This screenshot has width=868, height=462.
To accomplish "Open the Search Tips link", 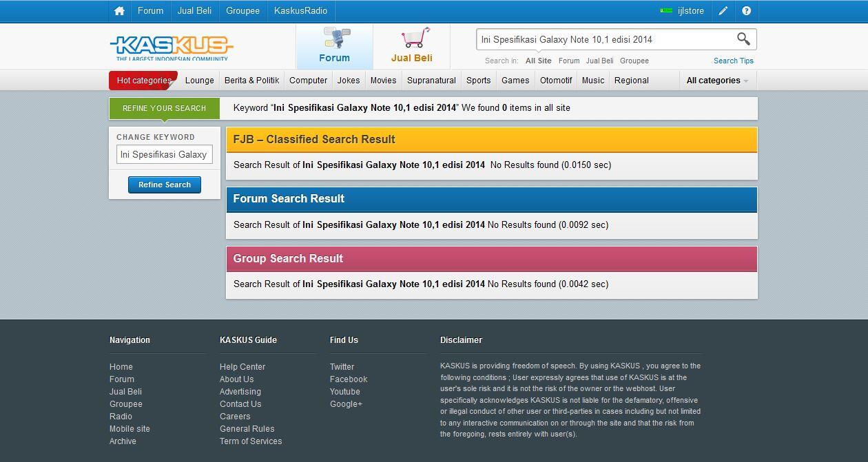I will pyautogui.click(x=733, y=61).
